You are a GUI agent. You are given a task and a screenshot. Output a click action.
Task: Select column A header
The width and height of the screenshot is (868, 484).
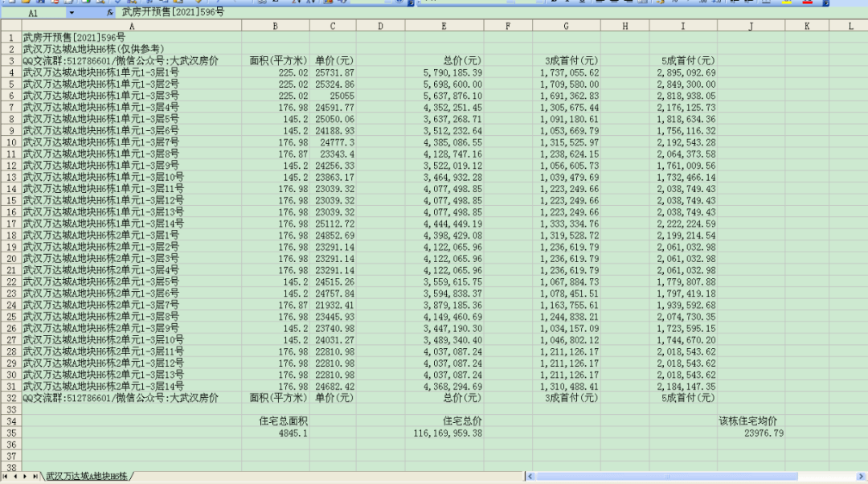132,26
